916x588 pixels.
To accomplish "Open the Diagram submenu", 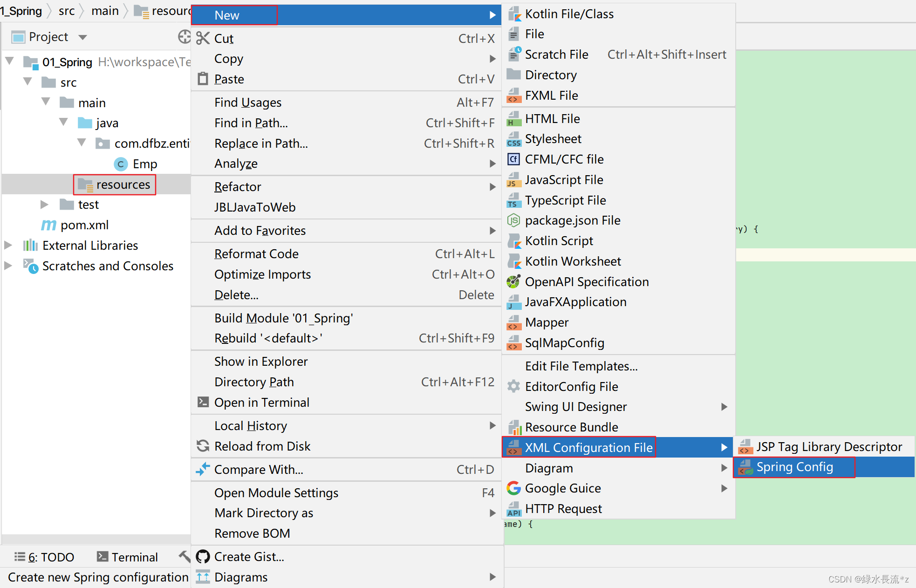I will point(618,468).
